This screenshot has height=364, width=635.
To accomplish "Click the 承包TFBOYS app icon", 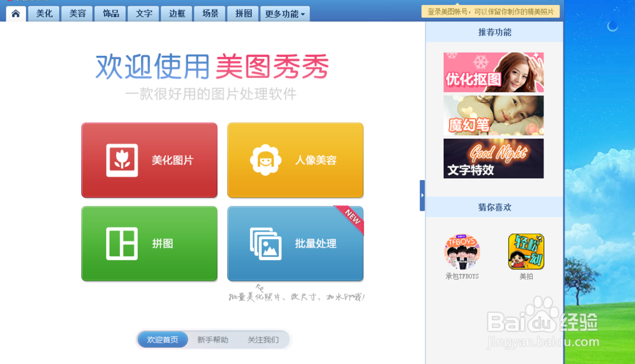I will point(462,252).
